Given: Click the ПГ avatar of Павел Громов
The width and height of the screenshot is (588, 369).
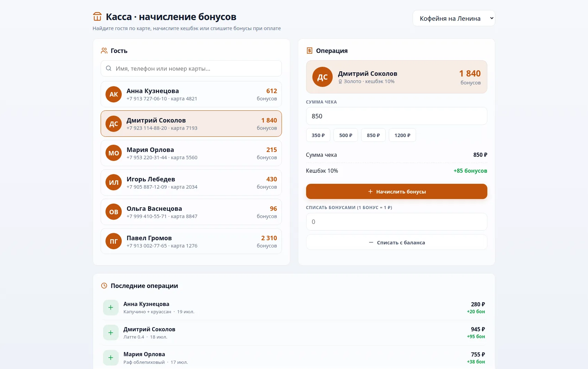Looking at the screenshot, I should coord(114,241).
